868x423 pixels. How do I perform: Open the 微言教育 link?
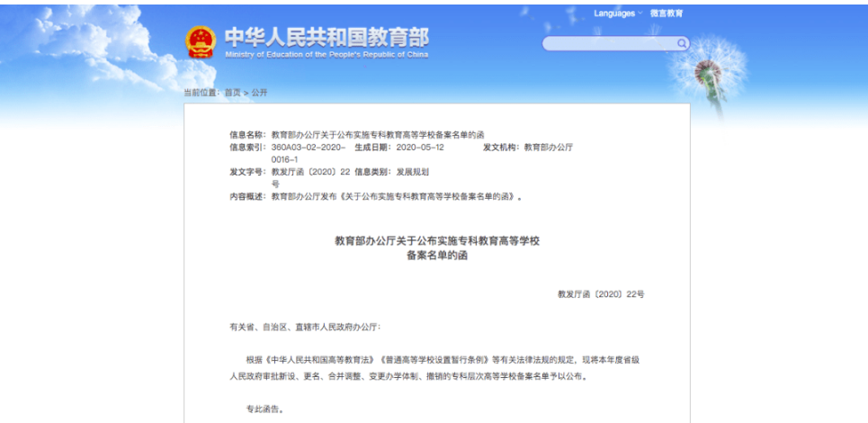point(667,13)
